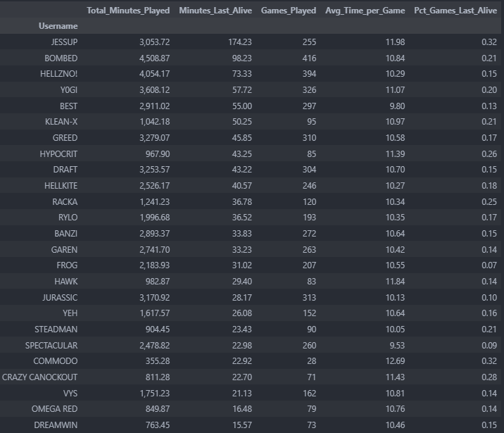504x433 pixels.
Task: Select BANZI's games played value 272
Action: click(x=309, y=234)
